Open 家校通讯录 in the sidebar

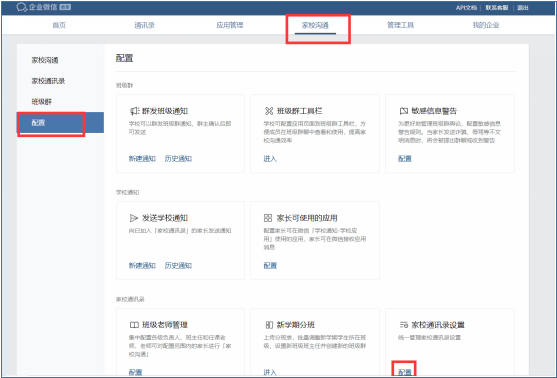(48, 81)
